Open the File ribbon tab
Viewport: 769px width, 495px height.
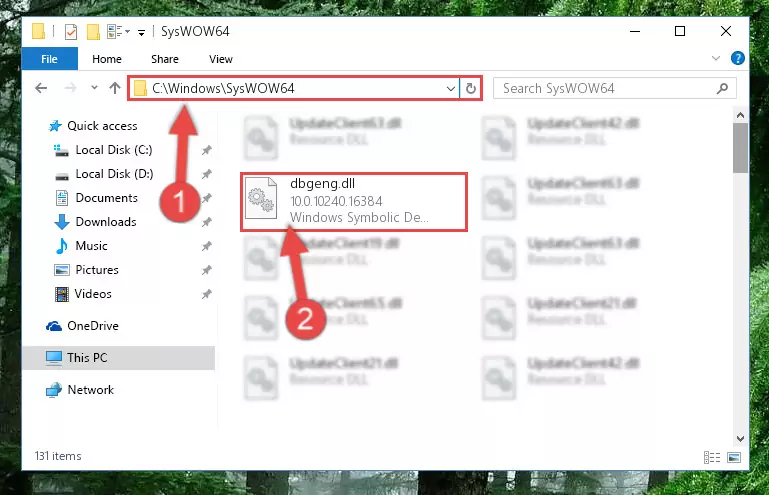50,59
